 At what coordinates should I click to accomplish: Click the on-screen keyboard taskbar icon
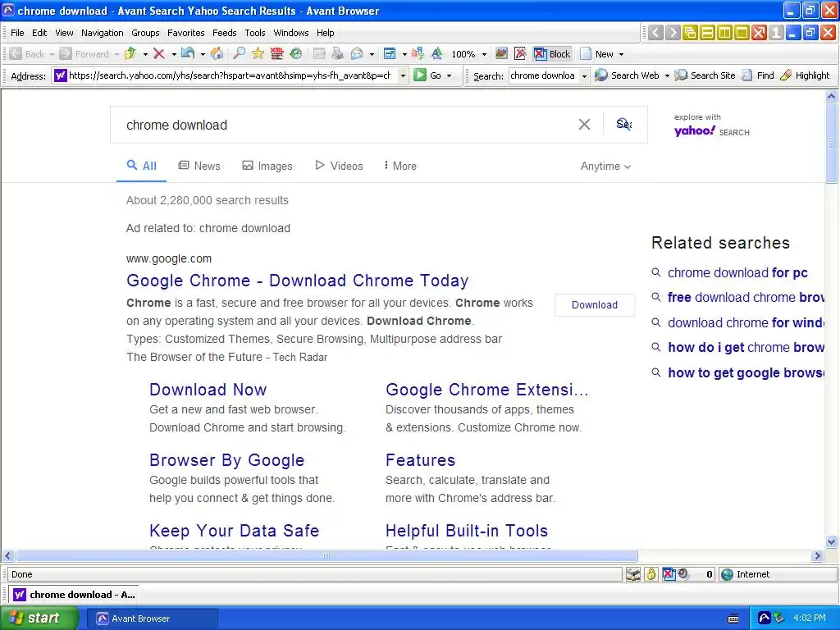(x=733, y=619)
